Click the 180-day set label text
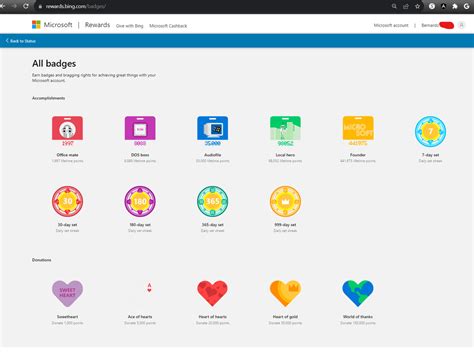 [x=140, y=225]
